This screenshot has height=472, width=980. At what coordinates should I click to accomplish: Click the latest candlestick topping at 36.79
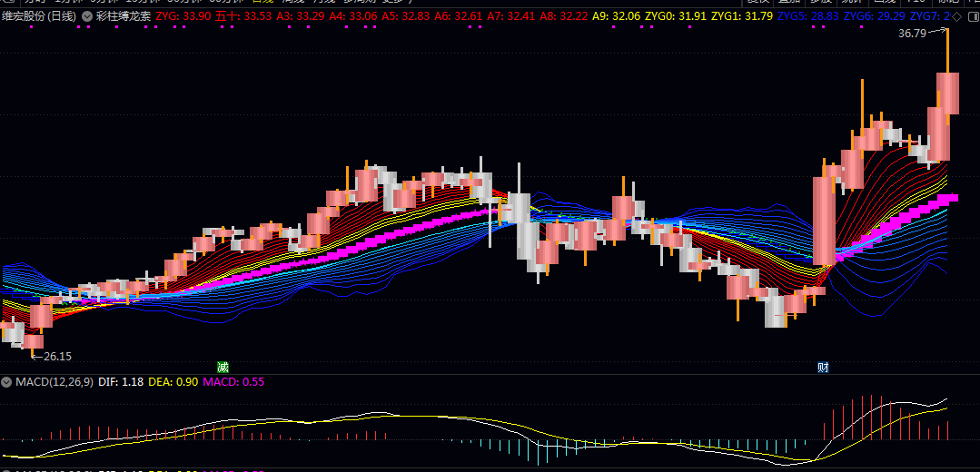[x=947, y=93]
